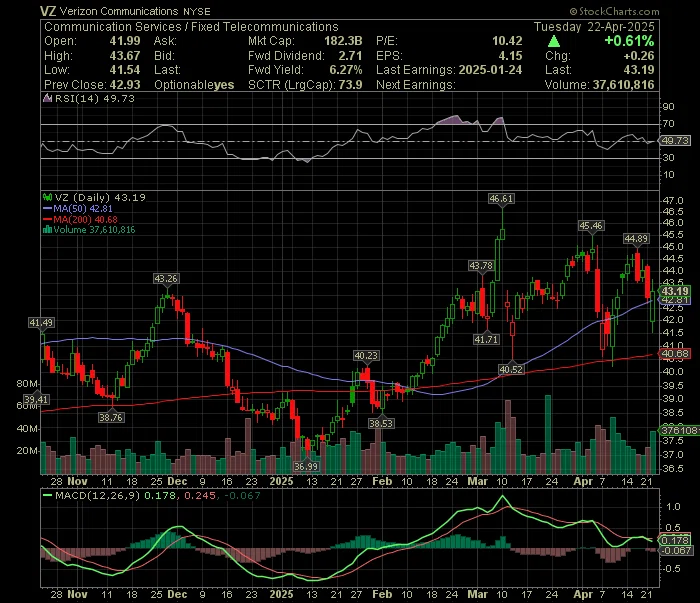Click the +0.61% percent change value
700x603 pixels.
click(x=629, y=41)
